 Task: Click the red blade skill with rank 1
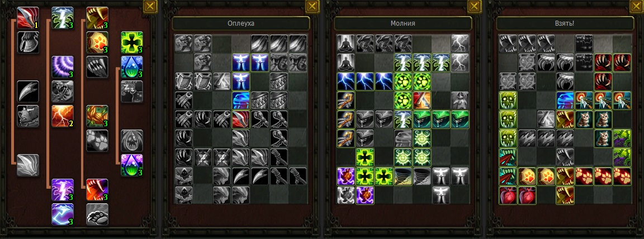coord(28,18)
